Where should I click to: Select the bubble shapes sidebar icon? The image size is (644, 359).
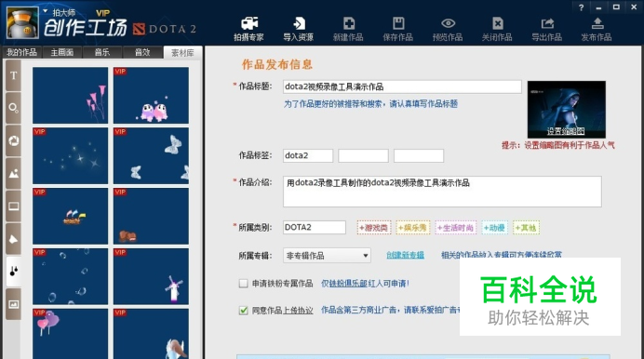(x=14, y=108)
